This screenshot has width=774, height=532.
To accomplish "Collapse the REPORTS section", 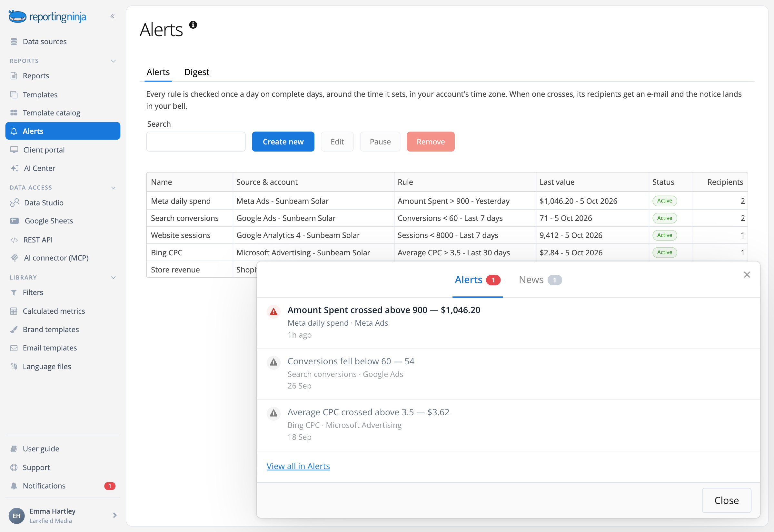I will [113, 61].
